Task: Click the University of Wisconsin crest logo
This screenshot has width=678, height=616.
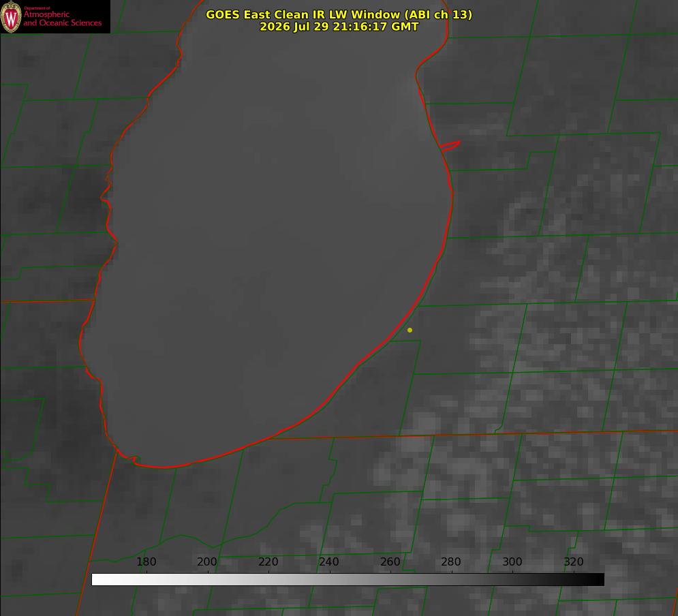Action: coord(11,16)
